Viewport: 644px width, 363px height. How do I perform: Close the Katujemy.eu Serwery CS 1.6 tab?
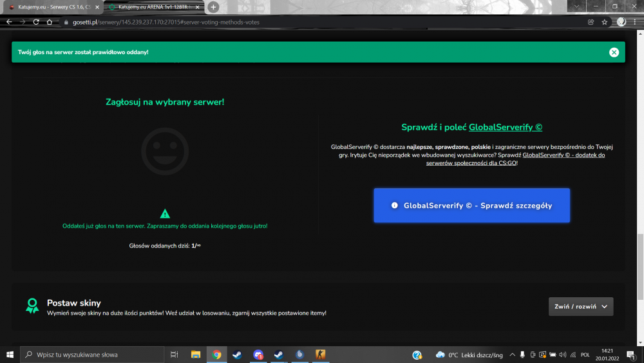(97, 7)
